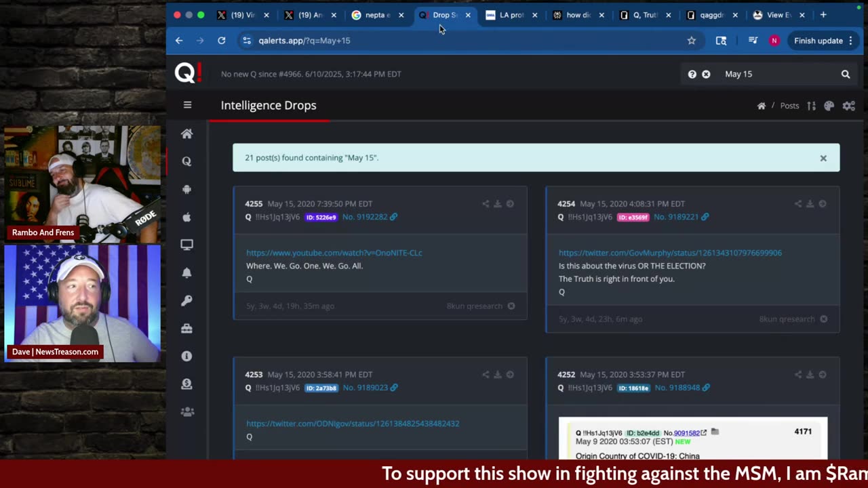Click the ID: 2a73b8 badge

(321, 388)
